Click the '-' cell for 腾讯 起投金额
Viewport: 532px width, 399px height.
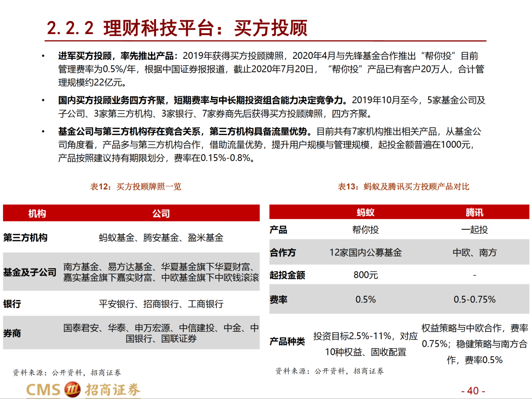[x=474, y=276]
